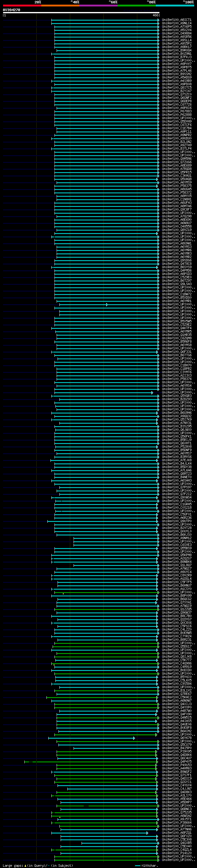Select UniRef100_B0E8F8 label

[177, 728]
